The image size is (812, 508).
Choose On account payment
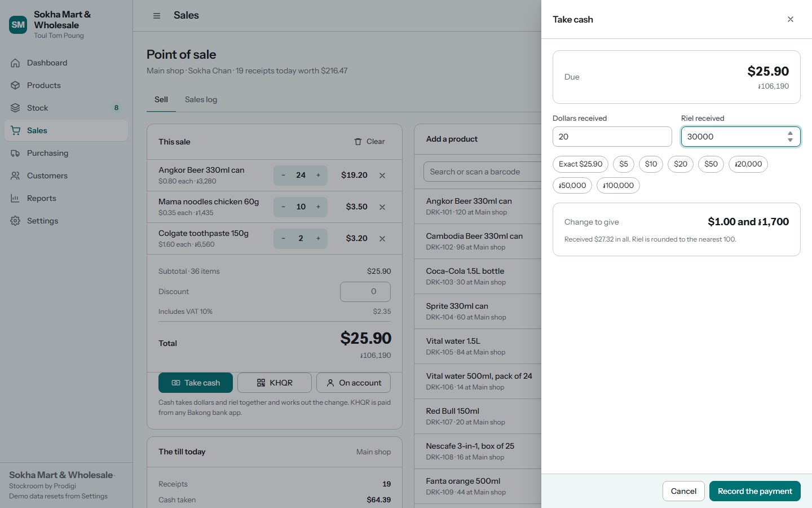point(354,383)
